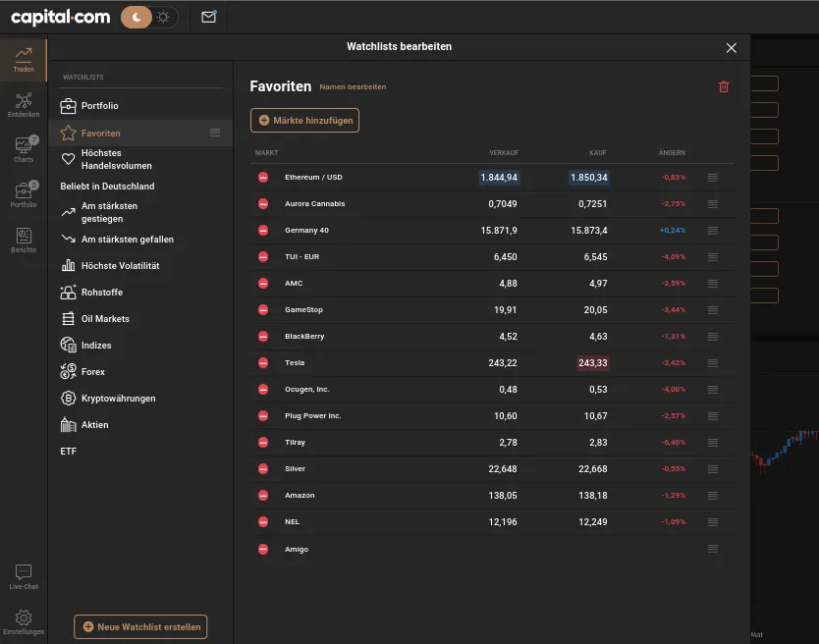This screenshot has width=819, height=644.
Task: Open the mail inbox icon
Action: pyautogui.click(x=208, y=17)
